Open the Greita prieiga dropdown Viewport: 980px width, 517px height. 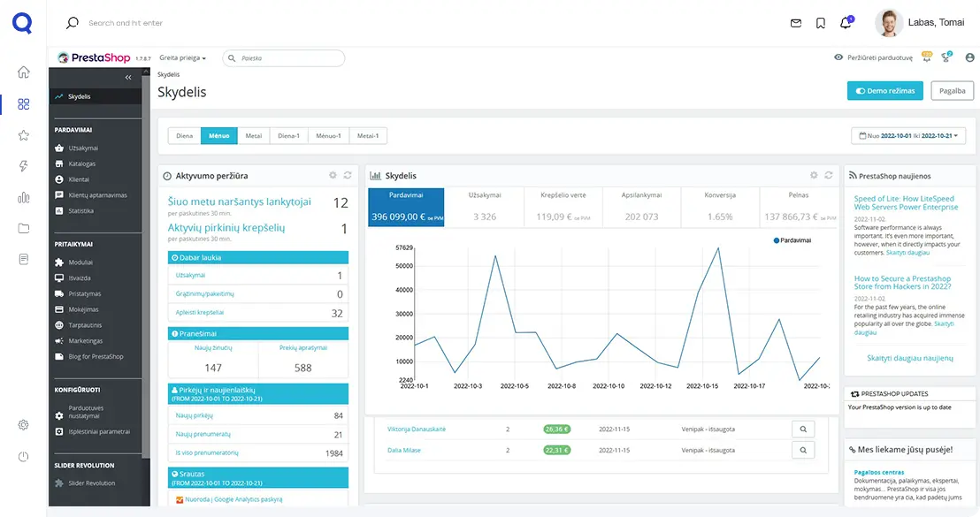click(182, 58)
